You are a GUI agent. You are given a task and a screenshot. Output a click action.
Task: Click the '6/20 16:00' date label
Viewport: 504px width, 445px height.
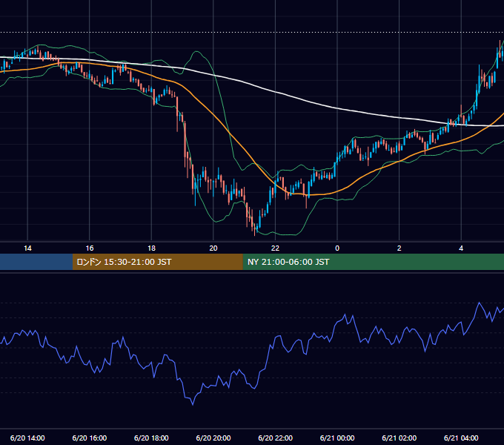(x=90, y=438)
